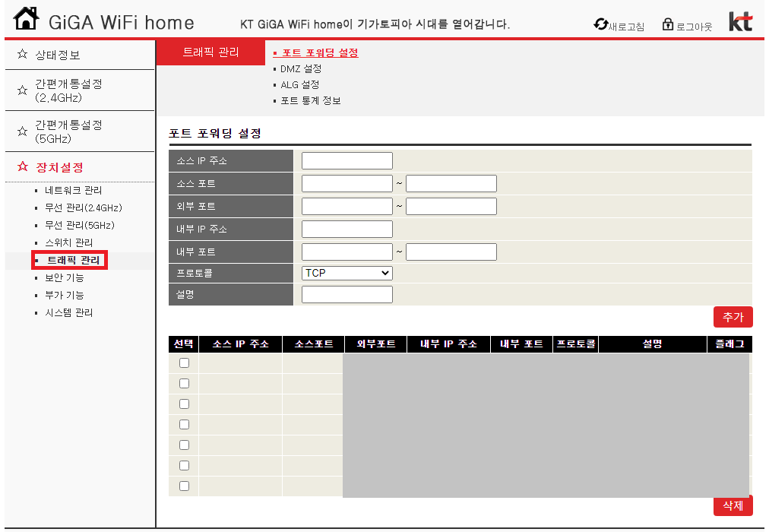This screenshot has height=532, width=769.
Task: Focus 소스 포트 start input field
Action: [x=347, y=183]
